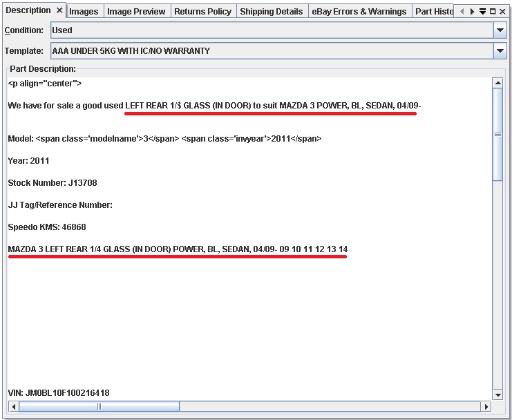512x420 pixels.
Task: Click the vertical scrollbar down arrow
Action: pos(497,394)
